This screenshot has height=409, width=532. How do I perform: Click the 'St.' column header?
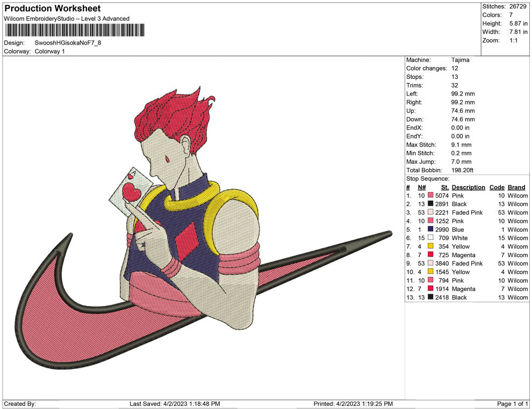click(x=445, y=187)
